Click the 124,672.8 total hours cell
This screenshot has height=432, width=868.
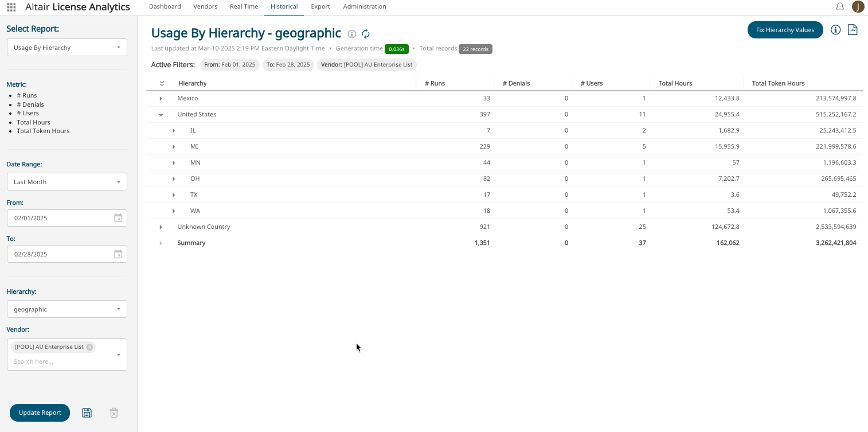[x=725, y=227]
